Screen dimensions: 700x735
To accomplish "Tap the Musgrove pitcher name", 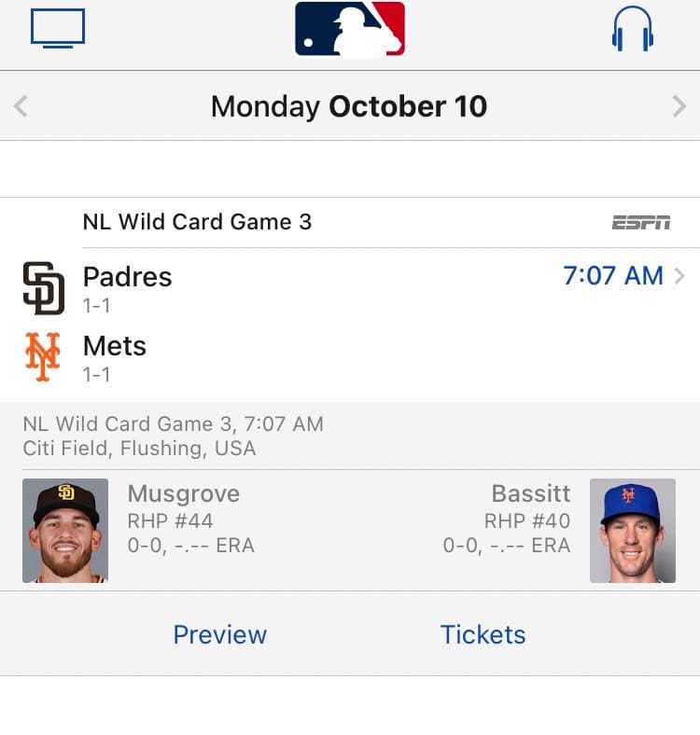I will coord(184,493).
